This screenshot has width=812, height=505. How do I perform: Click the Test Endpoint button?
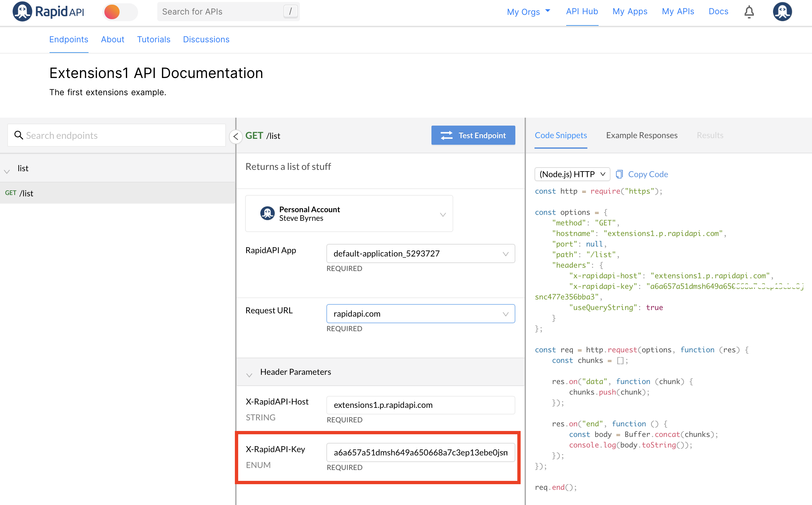[x=473, y=135]
